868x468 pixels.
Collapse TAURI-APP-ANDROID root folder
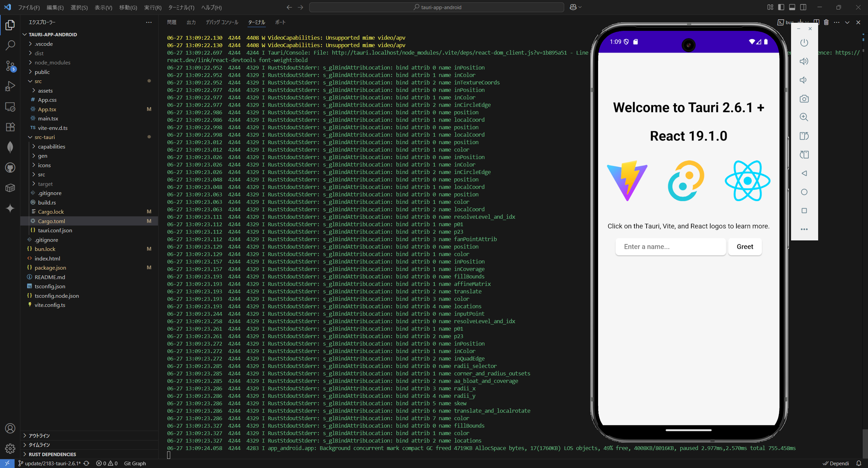[53, 35]
